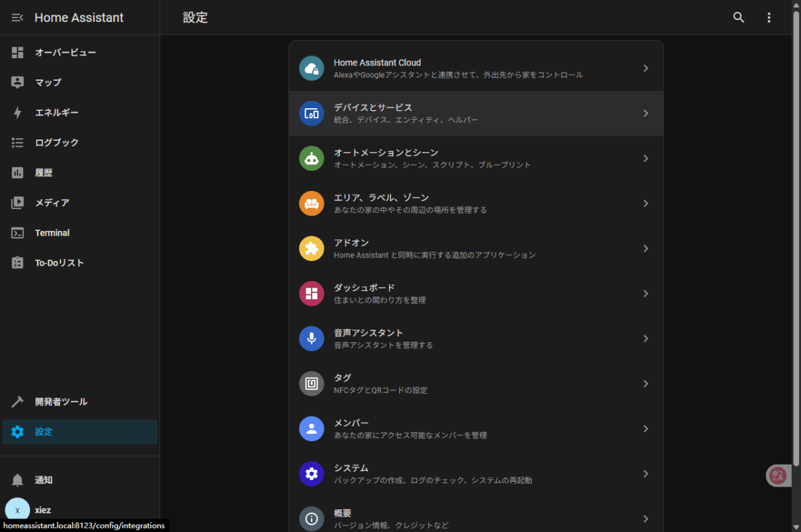The width and height of the screenshot is (801, 532).
Task: Expand エリア、ラベル、ゾーン row chevron
Action: [x=645, y=204]
